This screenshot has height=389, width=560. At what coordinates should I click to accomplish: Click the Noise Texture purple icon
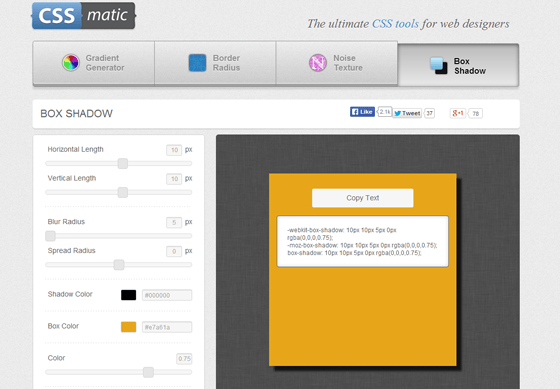[318, 63]
